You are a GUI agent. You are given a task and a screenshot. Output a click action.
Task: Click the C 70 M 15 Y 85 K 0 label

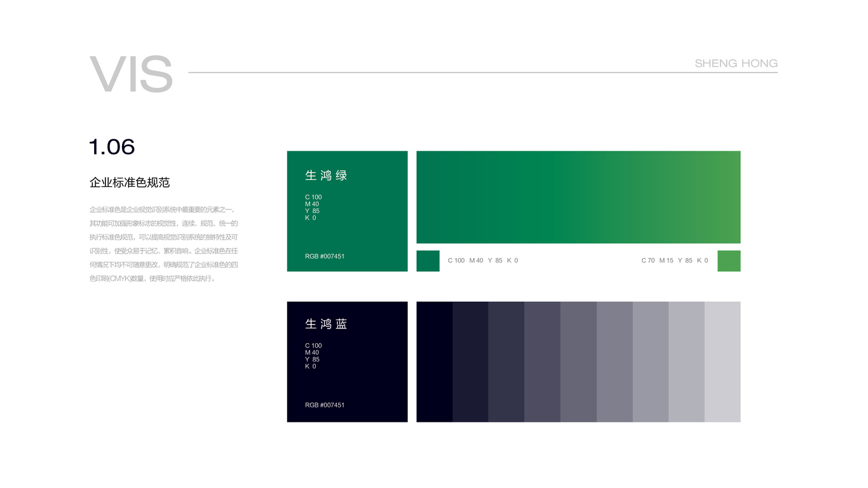point(674,261)
